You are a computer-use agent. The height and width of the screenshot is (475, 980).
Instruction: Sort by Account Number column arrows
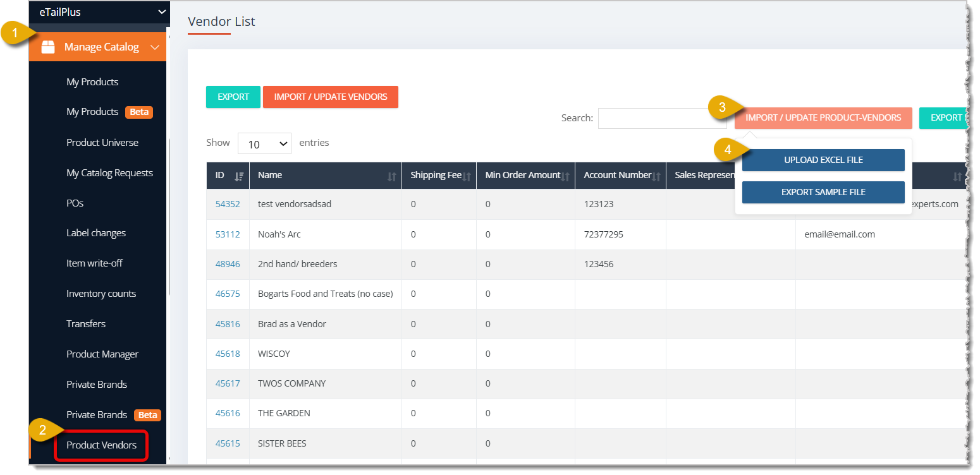(656, 176)
